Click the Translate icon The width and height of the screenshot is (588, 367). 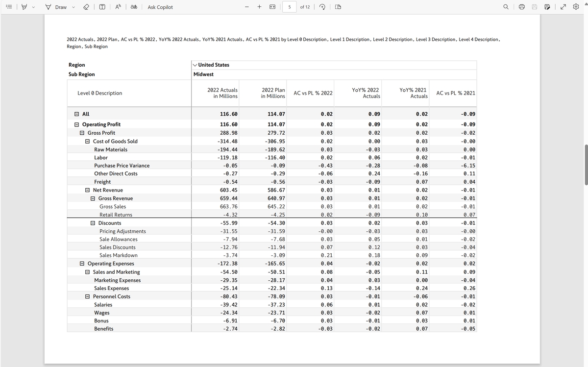click(134, 7)
